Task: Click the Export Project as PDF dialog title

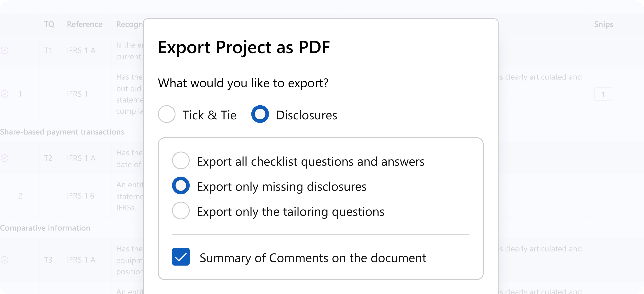Action: point(244,47)
